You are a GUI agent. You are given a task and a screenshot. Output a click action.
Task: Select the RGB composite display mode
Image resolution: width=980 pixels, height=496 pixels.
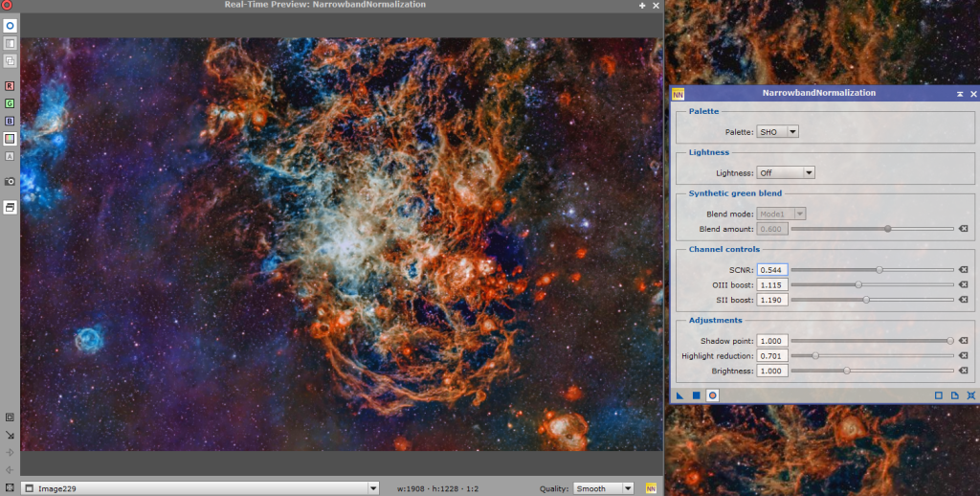click(x=10, y=138)
